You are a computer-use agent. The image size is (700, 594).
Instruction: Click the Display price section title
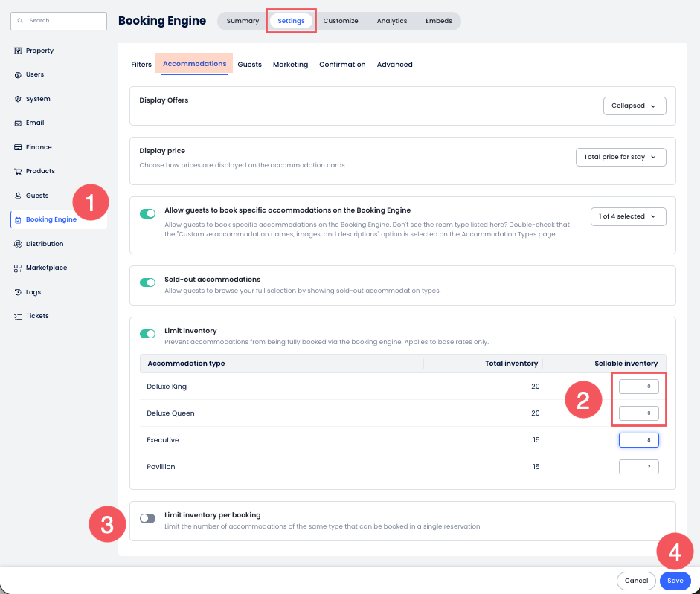click(x=162, y=151)
